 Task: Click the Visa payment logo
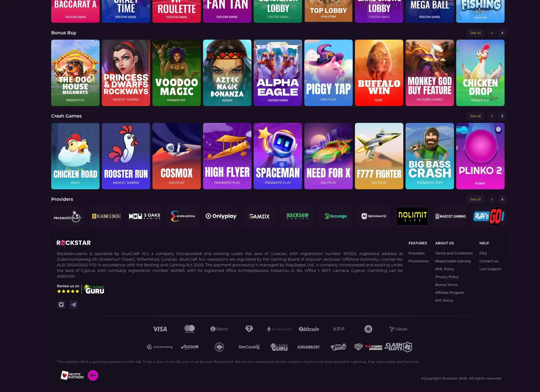pos(160,329)
